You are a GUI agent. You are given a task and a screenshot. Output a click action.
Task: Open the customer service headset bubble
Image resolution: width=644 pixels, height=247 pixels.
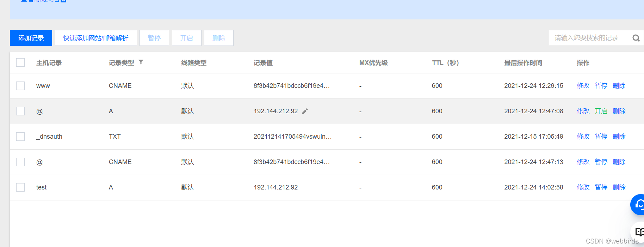coord(638,204)
